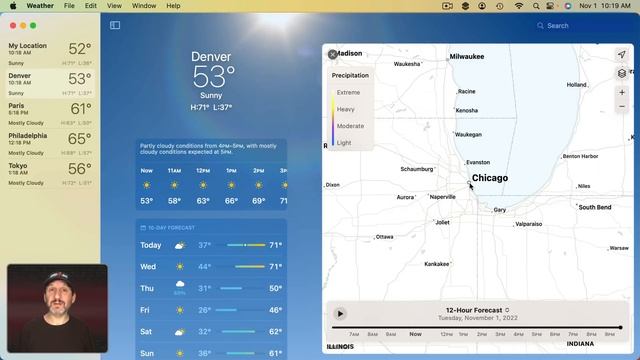Click the Naperville map label
Viewport: 640px width, 360px height.
442,197
